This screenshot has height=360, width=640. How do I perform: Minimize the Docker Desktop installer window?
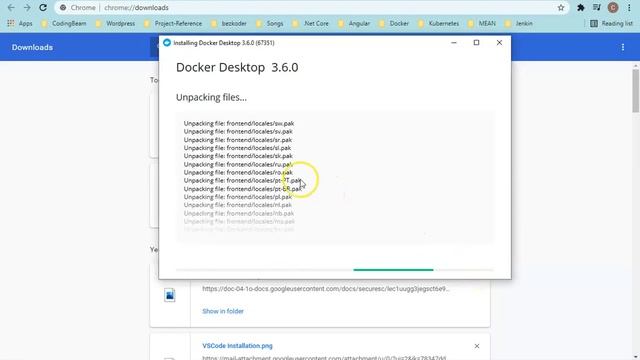(454, 42)
